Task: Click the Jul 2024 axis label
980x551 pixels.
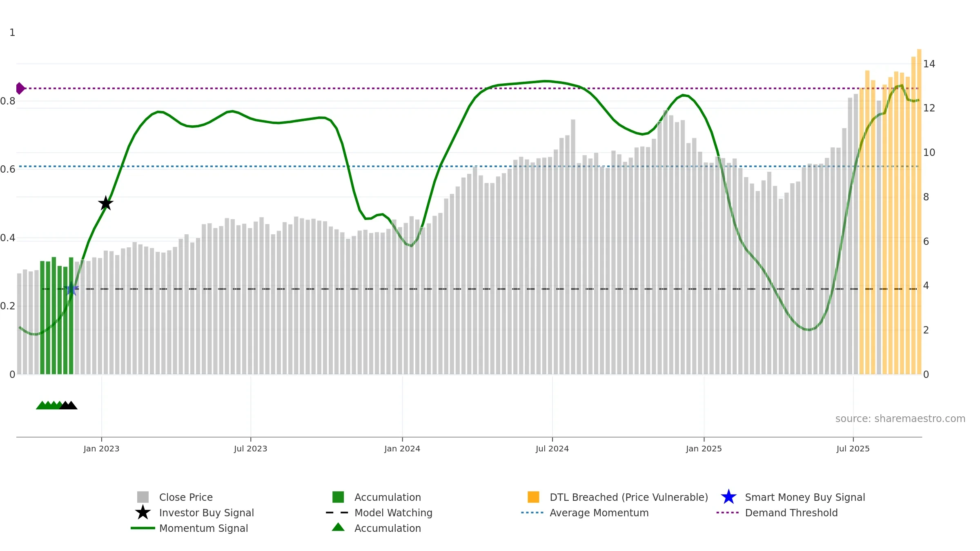Action: (x=552, y=449)
